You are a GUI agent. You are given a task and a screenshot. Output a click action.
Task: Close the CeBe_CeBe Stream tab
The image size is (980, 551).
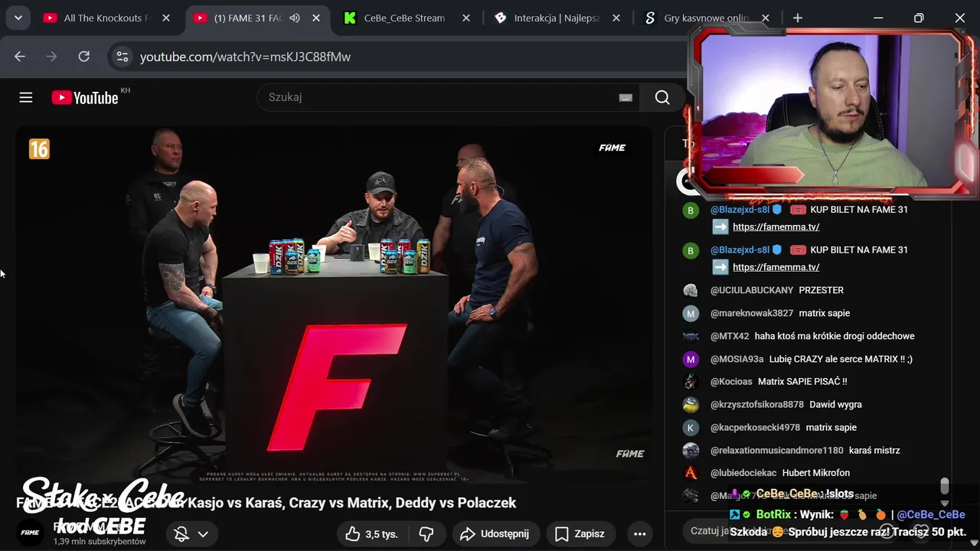[466, 18]
